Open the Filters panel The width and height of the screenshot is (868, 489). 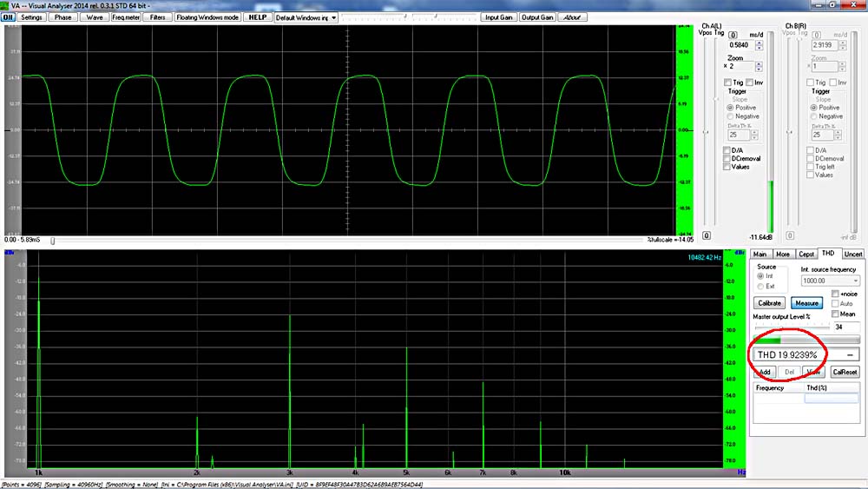[157, 17]
